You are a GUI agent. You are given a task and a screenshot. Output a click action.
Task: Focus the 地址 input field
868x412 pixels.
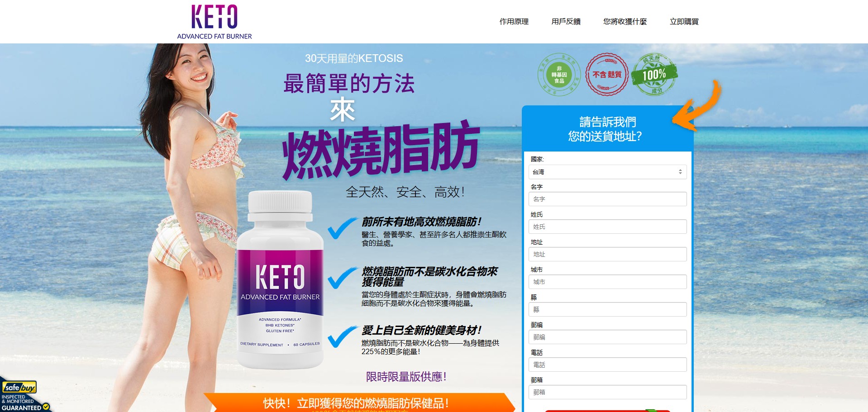point(607,254)
